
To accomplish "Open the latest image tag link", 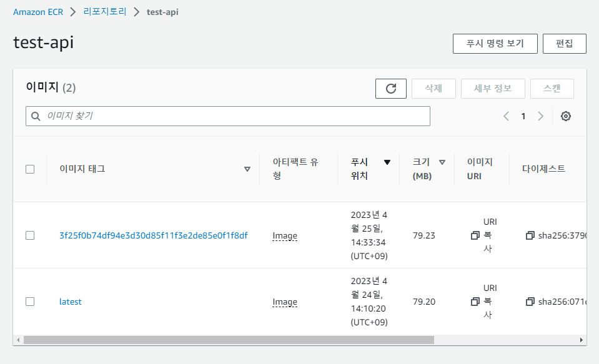I will pyautogui.click(x=71, y=302).
